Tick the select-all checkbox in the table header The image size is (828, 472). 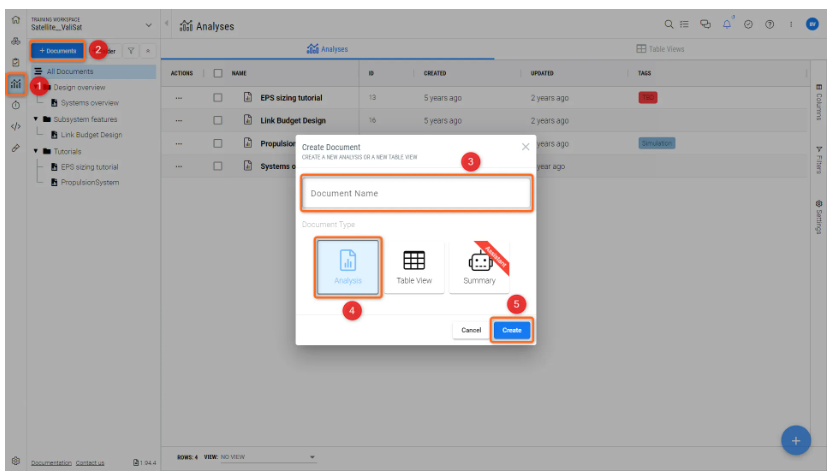(x=218, y=73)
